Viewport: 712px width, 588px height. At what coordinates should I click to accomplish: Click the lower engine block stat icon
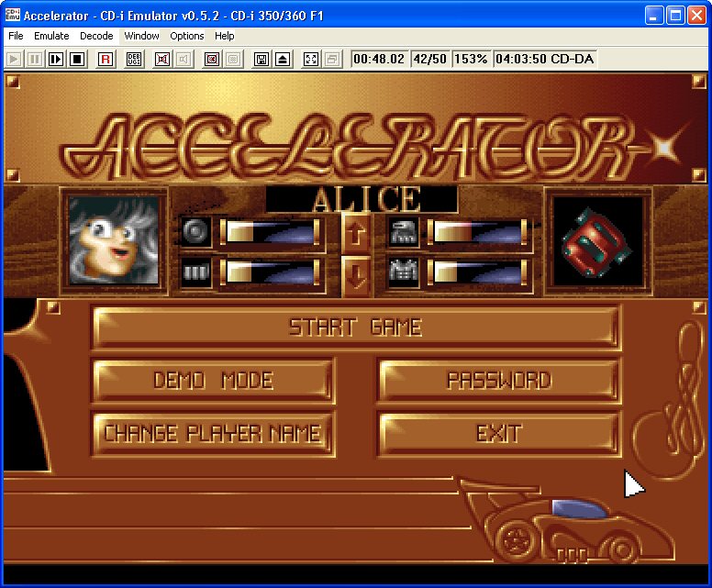404,272
